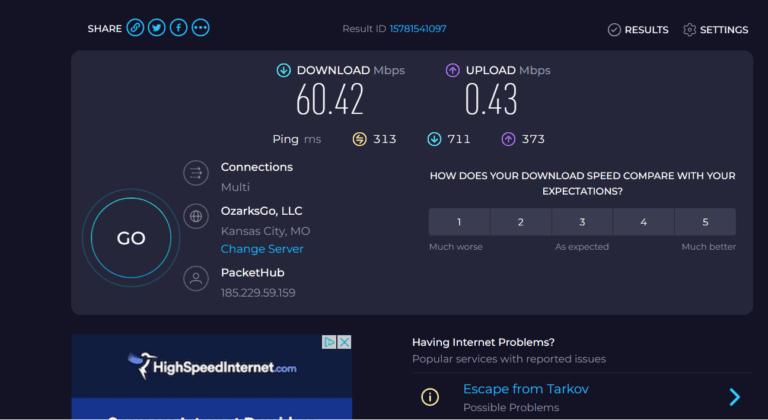Expand Escape from Tarkov problems arrow

734,397
